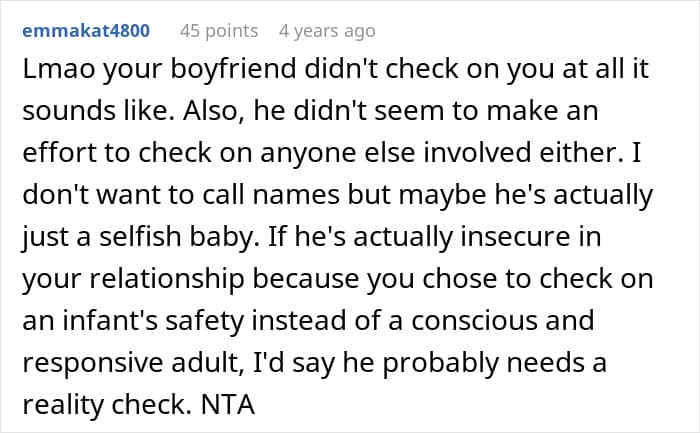Click the words anyone else involved
Viewport: 700px width, 433px height.
click(396, 153)
